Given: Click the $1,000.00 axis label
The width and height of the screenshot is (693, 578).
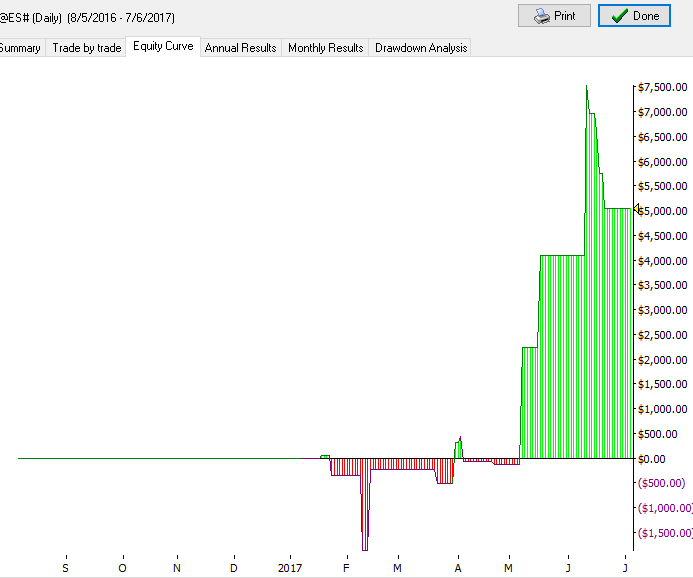Looking at the screenshot, I should 663,409.
